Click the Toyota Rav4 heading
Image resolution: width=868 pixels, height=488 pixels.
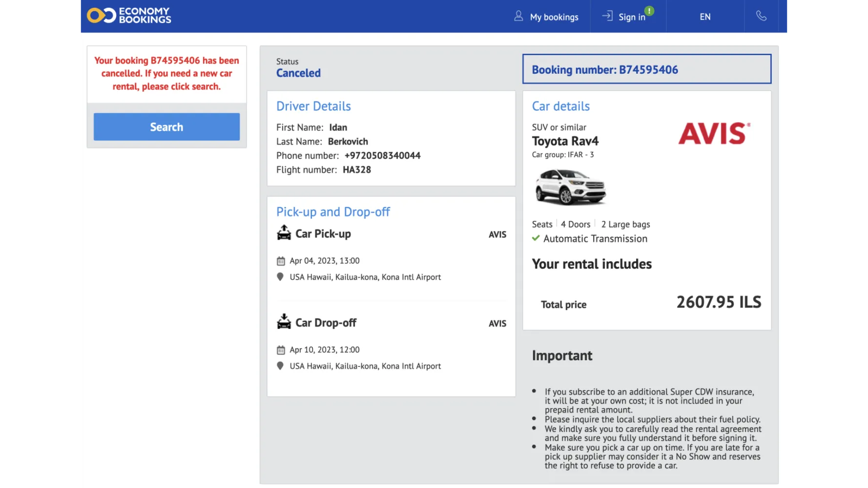(x=565, y=141)
